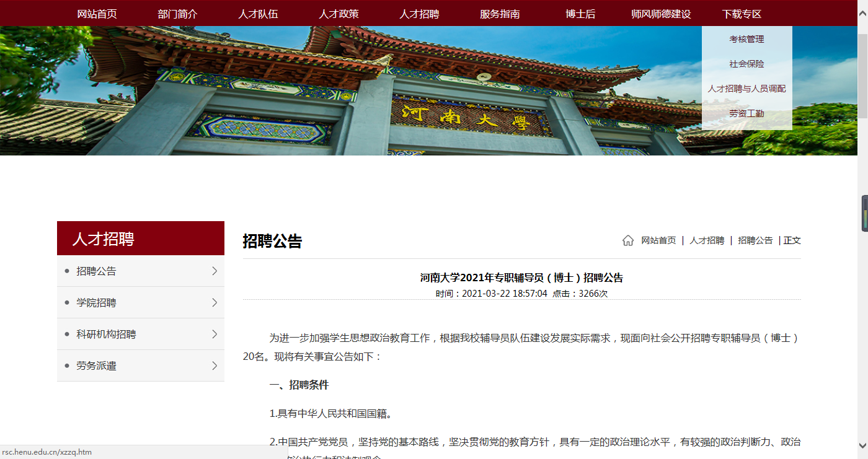The height and width of the screenshot is (459, 868).
Task: Expand the 招聘公告 sidebar arrow
Action: tap(214, 271)
